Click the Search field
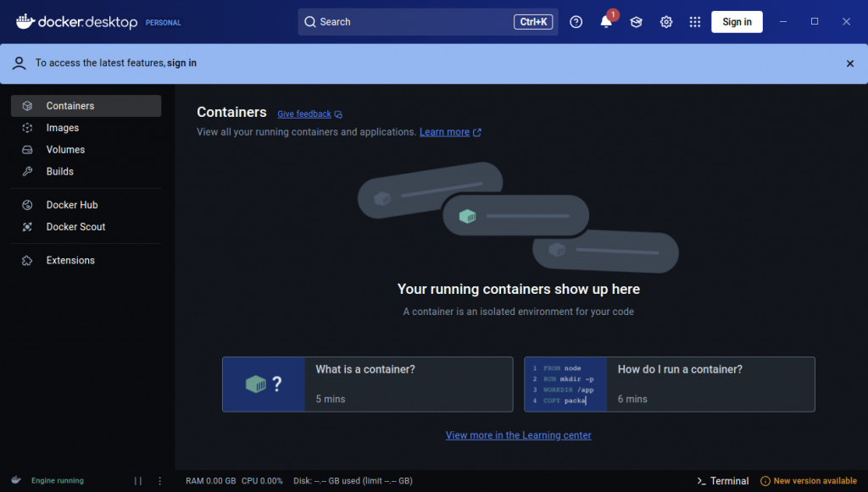This screenshot has height=492, width=868. 428,22
